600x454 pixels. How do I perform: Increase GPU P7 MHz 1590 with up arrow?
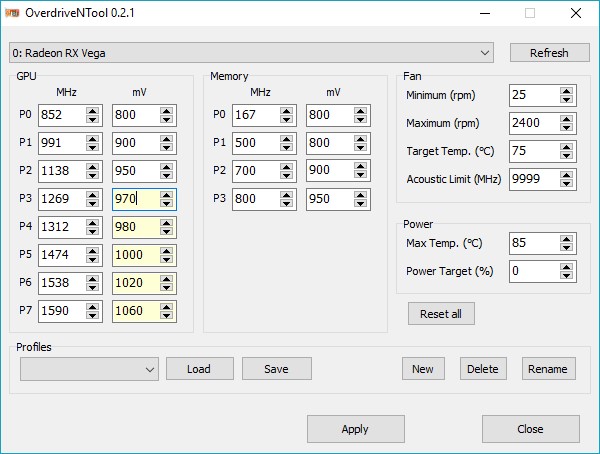[92, 307]
